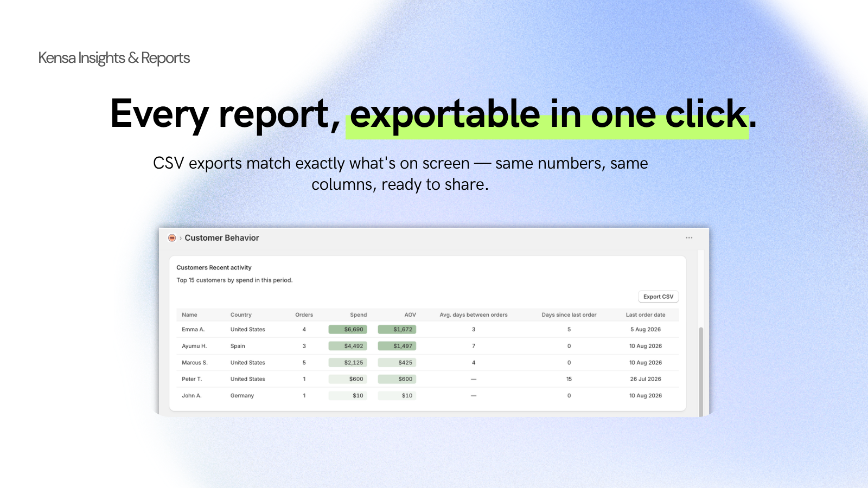Click Days since last order header
This screenshot has height=488, width=868.
point(569,314)
